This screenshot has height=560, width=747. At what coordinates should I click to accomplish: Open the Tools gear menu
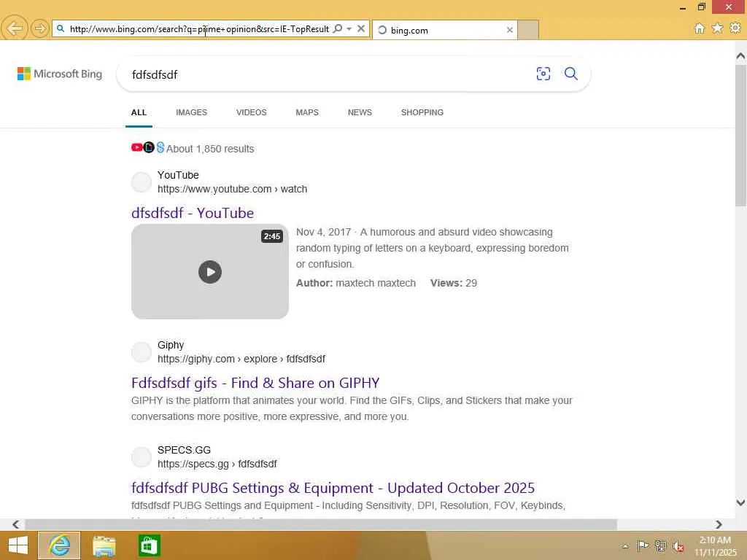pos(735,28)
